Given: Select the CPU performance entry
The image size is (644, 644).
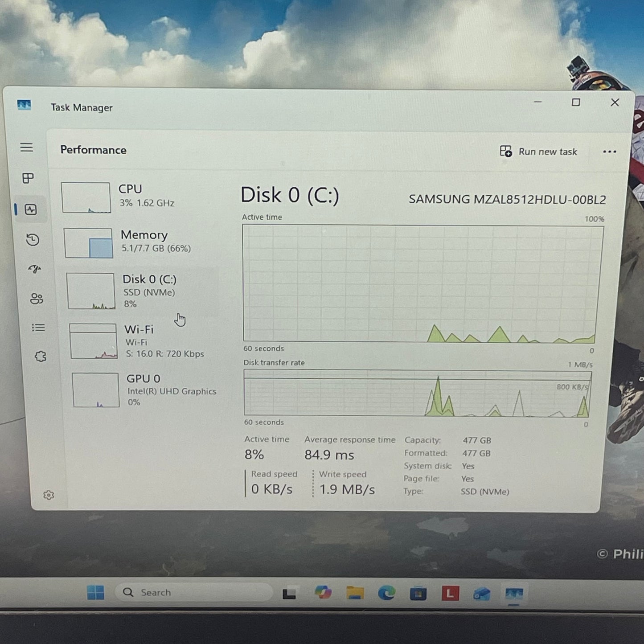Looking at the screenshot, I should (139, 197).
